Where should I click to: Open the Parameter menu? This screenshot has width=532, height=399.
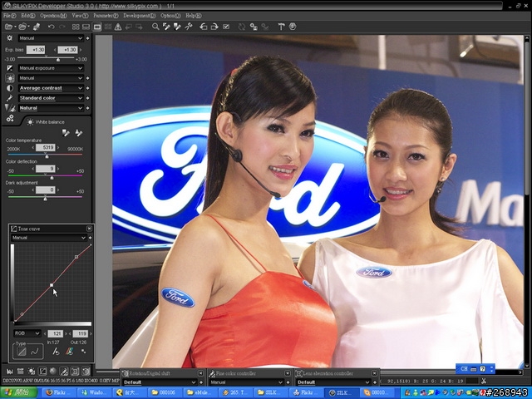click(106, 16)
